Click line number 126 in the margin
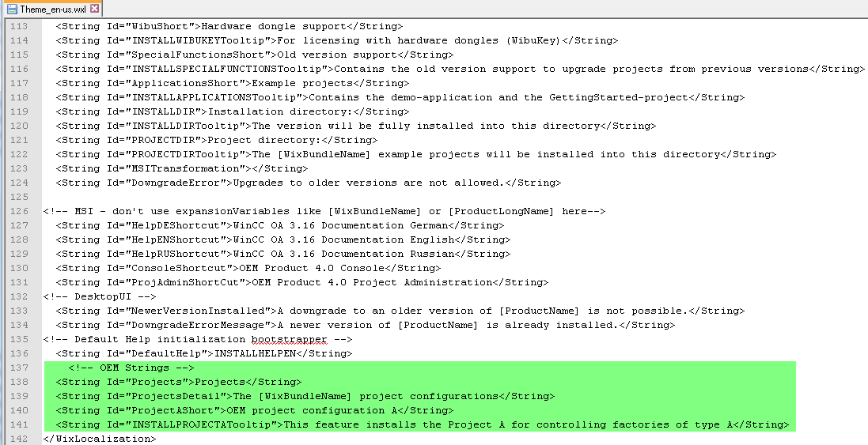 point(18,211)
